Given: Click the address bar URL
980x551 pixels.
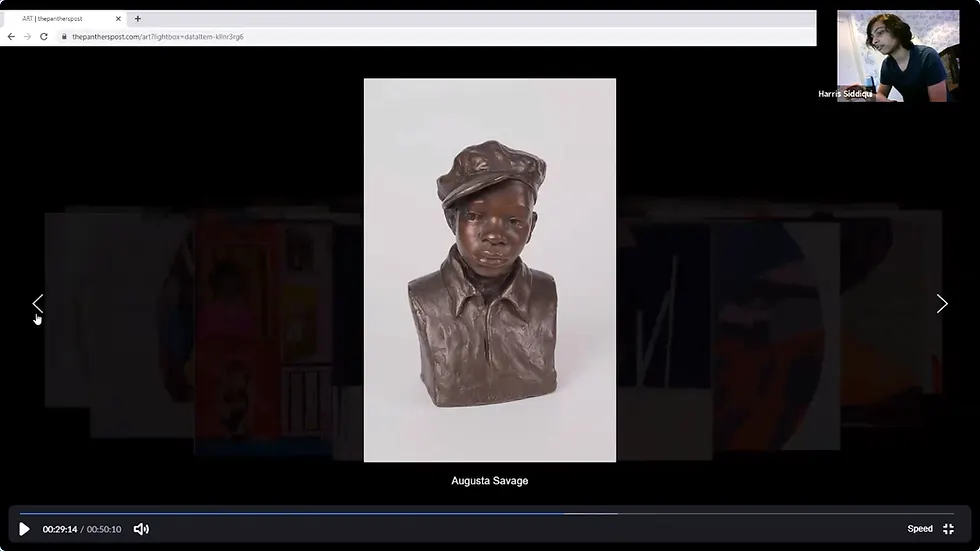Looking at the screenshot, I should 158,37.
